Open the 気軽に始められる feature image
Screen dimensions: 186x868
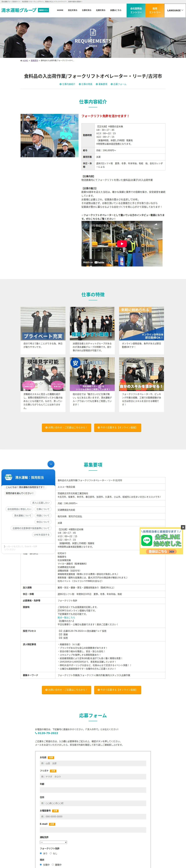click(141, 323)
